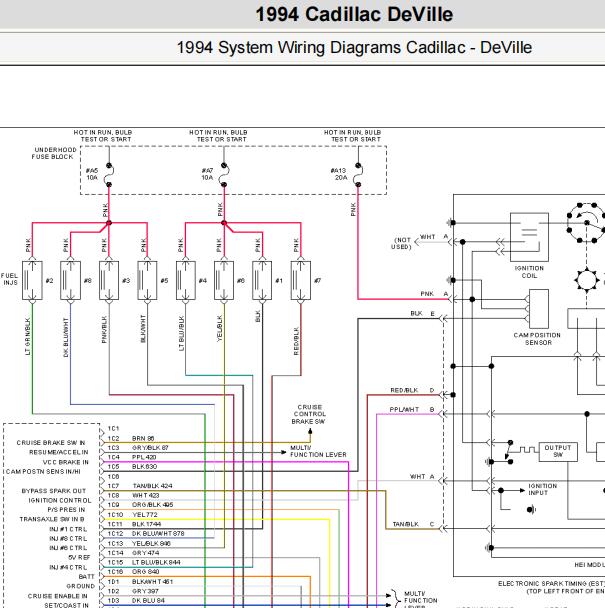Click 'HOT IN RUN' label above fuse A13
Screen dimensions: 605x608
click(x=353, y=136)
